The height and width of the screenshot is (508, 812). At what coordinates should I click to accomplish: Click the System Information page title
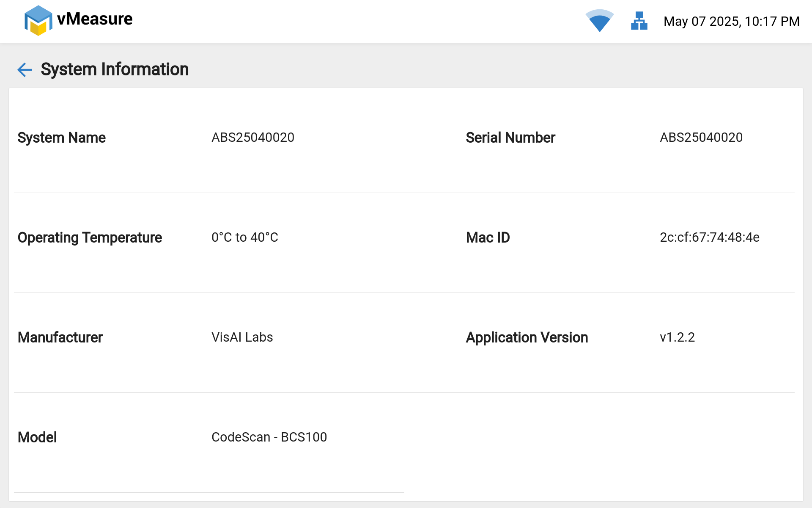[115, 69]
